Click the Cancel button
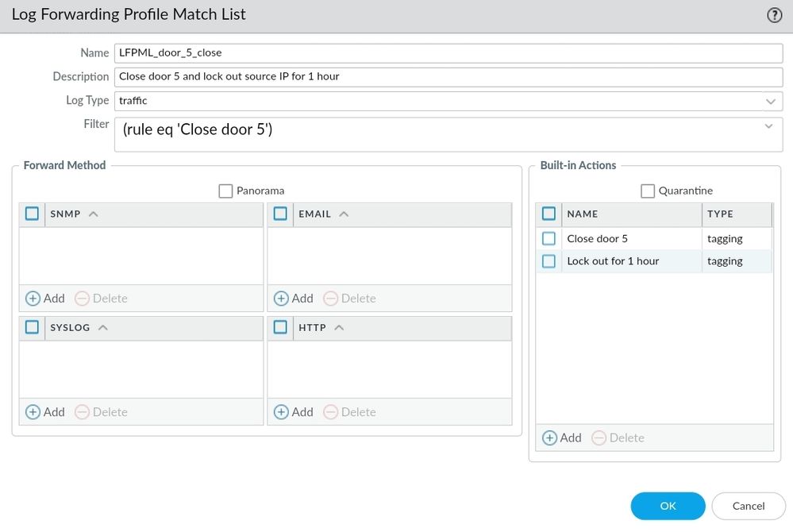This screenshot has width=793, height=532. click(x=749, y=506)
